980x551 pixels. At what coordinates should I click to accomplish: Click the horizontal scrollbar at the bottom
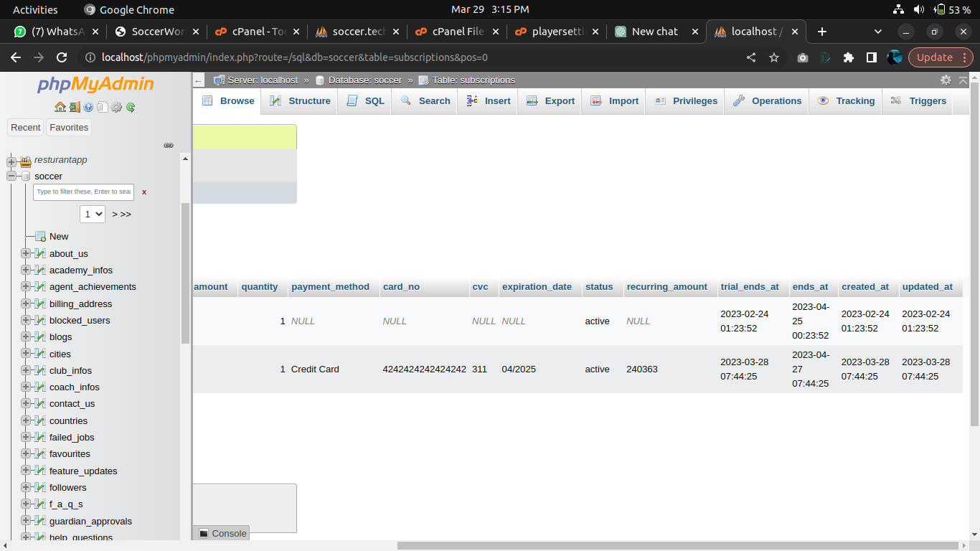(x=674, y=545)
